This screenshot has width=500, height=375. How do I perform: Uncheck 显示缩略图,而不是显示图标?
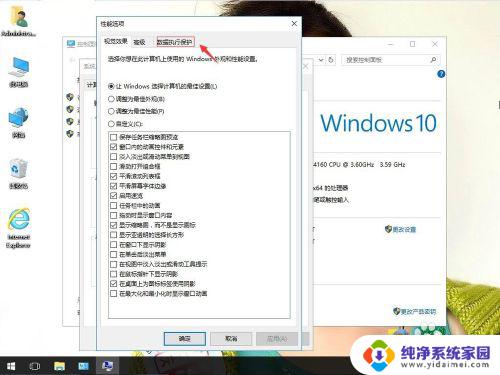[113, 225]
